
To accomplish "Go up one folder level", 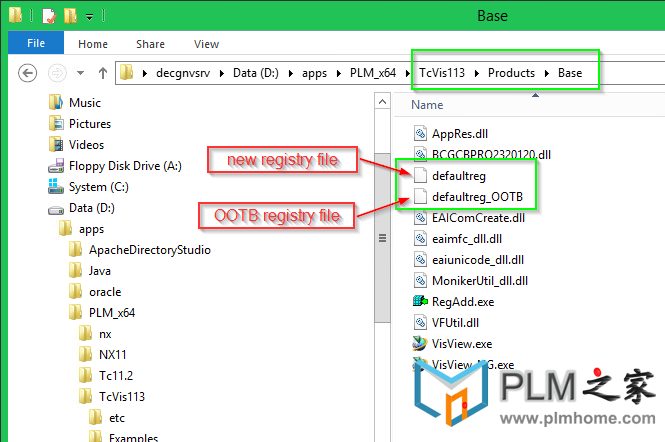I will 103,73.
